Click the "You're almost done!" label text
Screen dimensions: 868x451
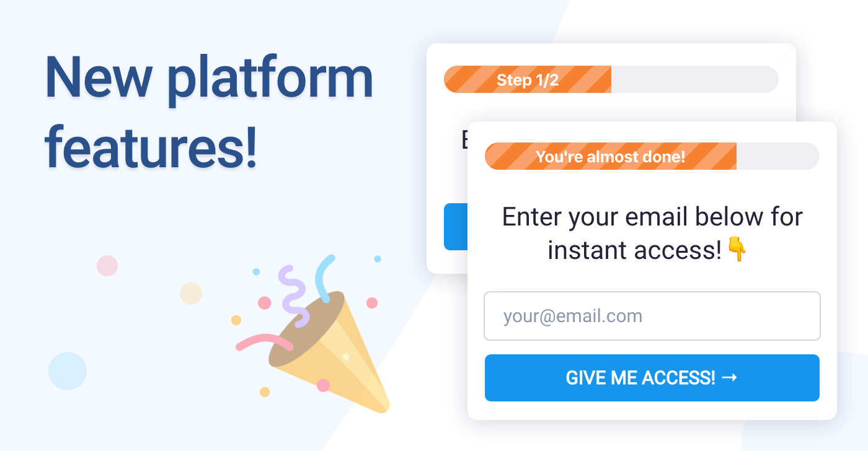pyautogui.click(x=611, y=157)
